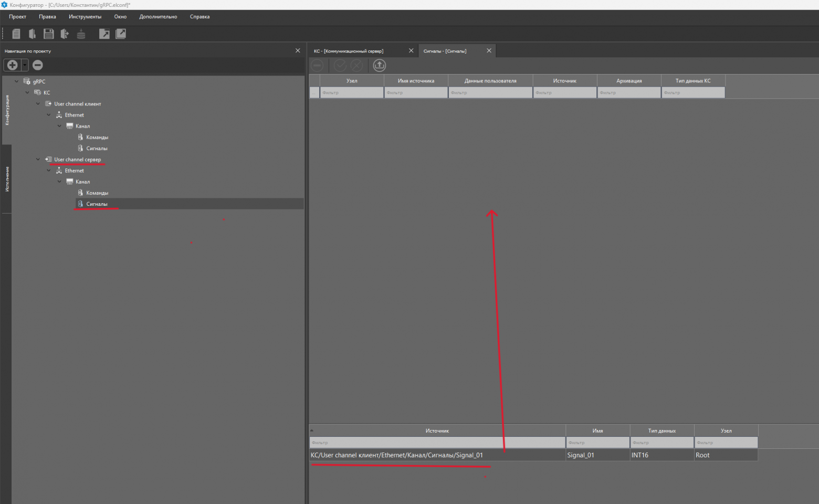Screen dimensions: 819x504
Task: Click the greyed minus icon in signals toolbar
Action: pos(317,65)
